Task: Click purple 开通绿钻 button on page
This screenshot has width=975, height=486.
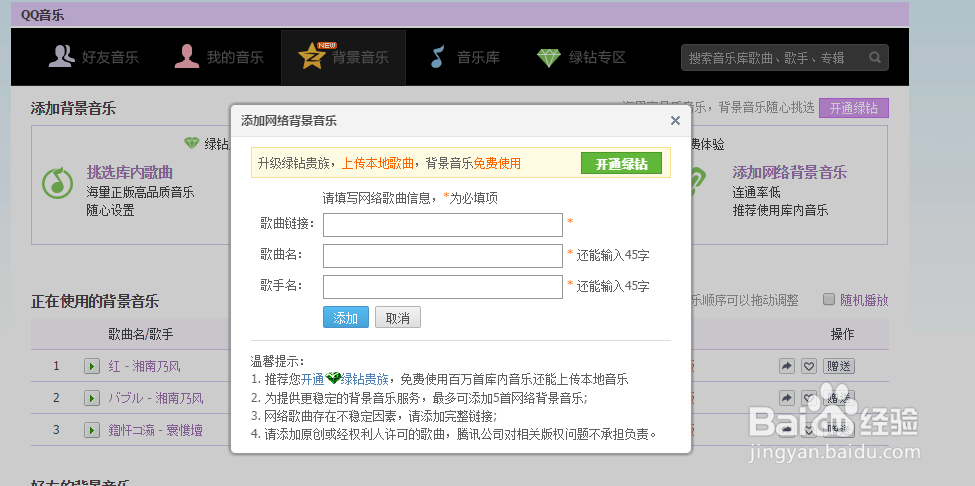Action: pos(854,108)
